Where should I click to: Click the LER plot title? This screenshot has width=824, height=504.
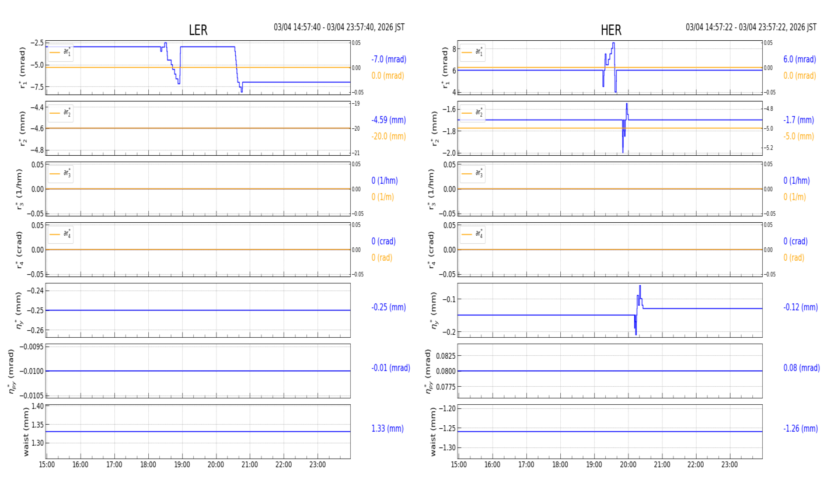tap(198, 30)
